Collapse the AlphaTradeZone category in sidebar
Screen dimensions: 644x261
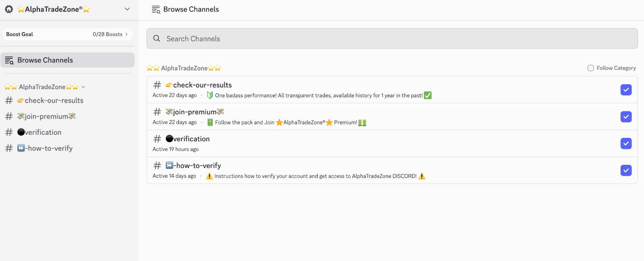point(83,87)
